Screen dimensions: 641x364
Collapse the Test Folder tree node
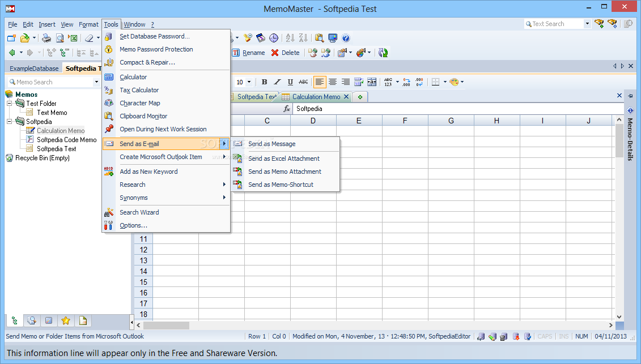10,104
